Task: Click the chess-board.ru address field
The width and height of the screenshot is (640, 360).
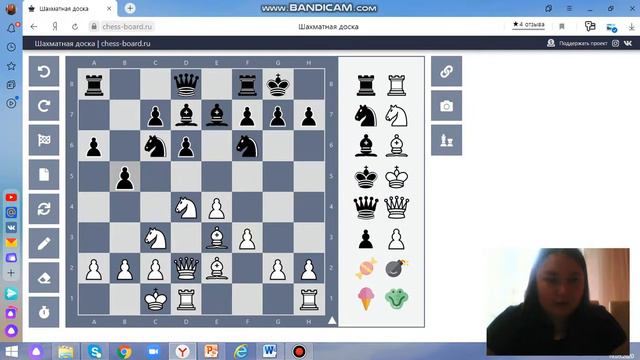Action: tap(127, 27)
